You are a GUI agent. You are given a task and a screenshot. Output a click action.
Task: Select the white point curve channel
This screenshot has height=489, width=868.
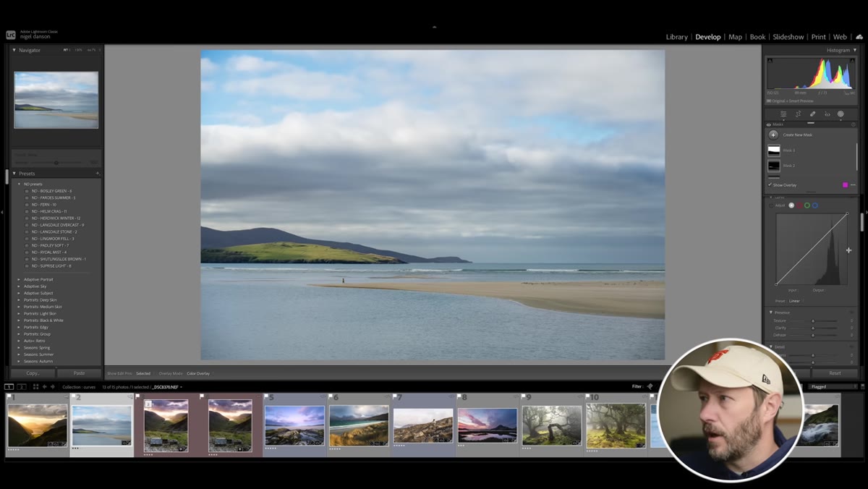791,205
